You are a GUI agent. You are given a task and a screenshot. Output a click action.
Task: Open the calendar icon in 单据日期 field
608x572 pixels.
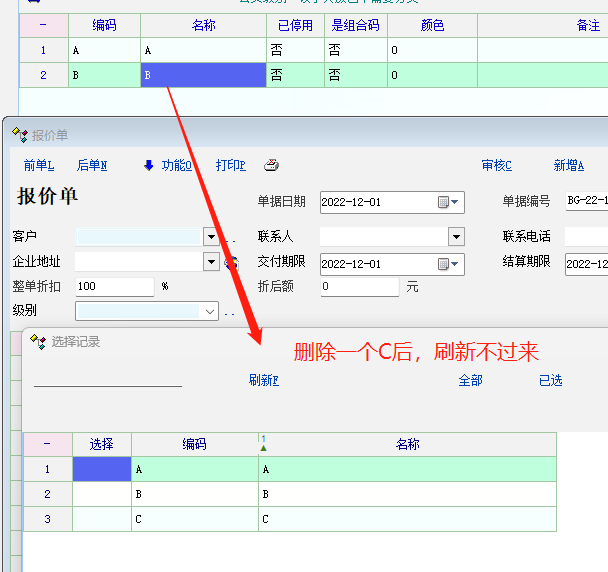(x=444, y=202)
